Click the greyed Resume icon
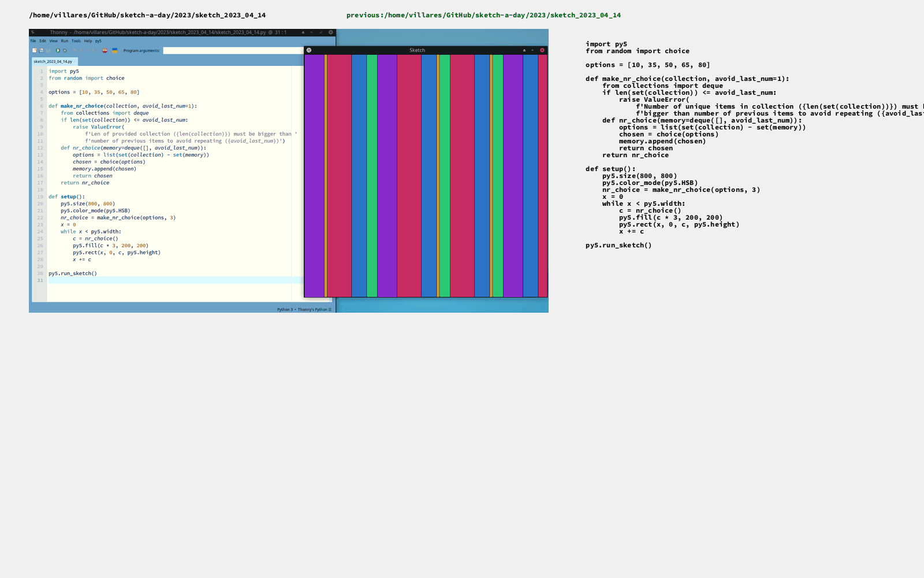 (95, 50)
